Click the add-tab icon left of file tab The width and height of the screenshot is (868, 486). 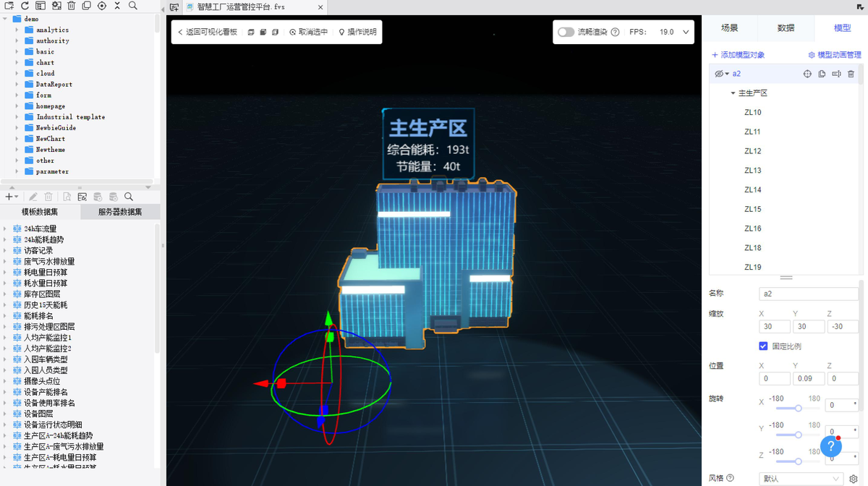coord(174,7)
